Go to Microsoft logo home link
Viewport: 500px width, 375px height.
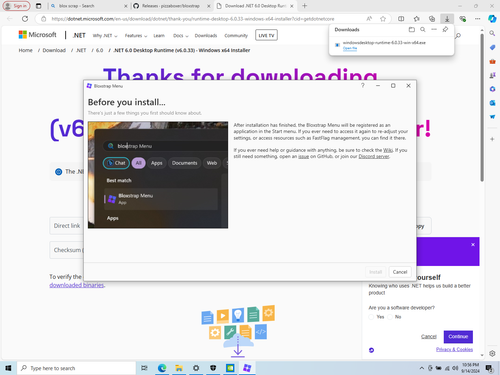pos(38,35)
